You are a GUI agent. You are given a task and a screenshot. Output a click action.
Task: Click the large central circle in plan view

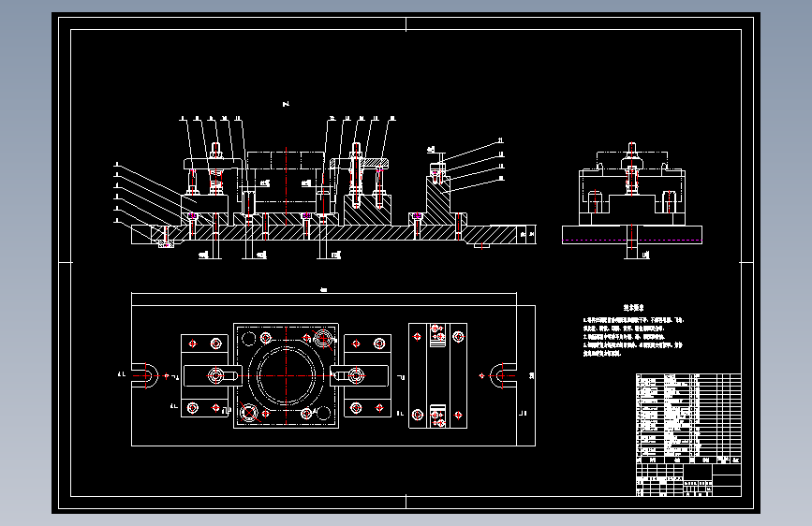coord(286,375)
